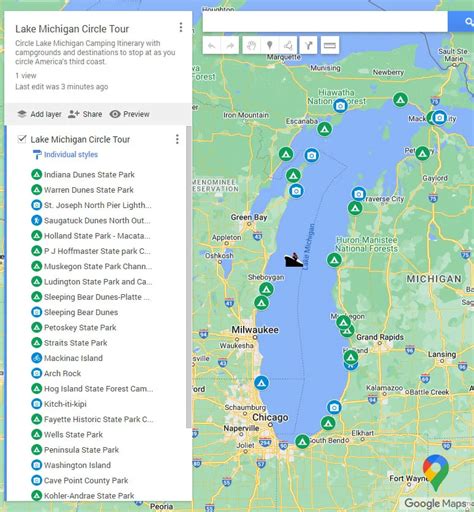Click the Preview button
This screenshot has width=474, height=512.
pos(130,114)
